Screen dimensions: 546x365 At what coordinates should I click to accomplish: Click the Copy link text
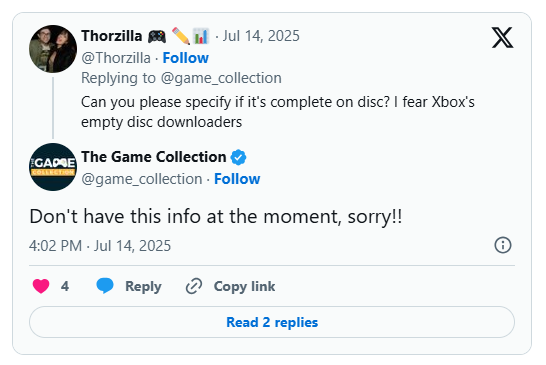click(x=244, y=286)
